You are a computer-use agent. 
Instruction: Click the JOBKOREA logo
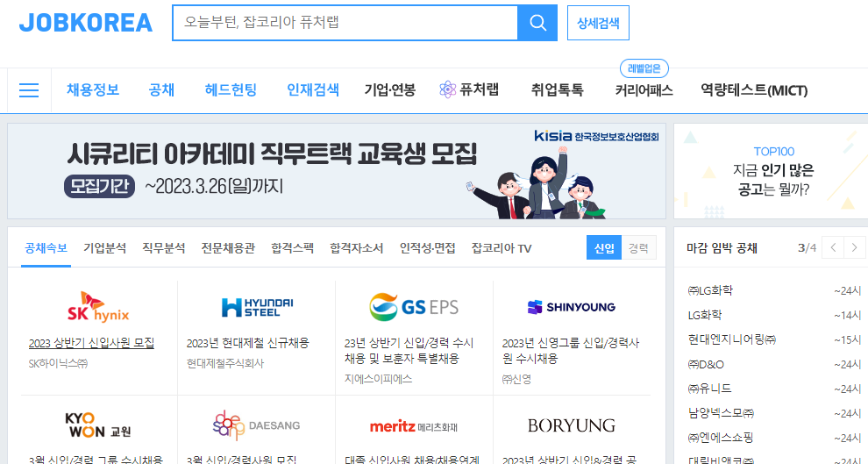pos(86,23)
